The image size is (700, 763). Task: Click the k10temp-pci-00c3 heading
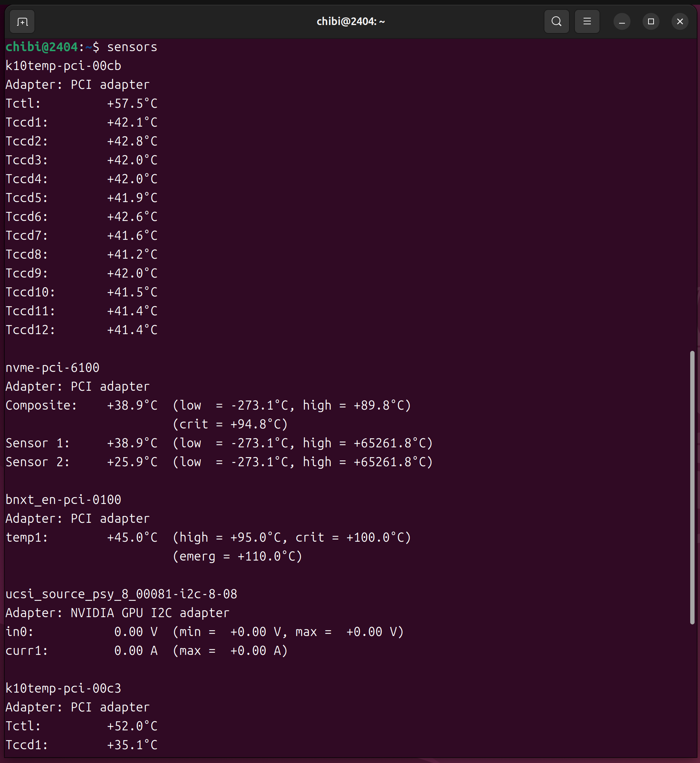point(63,688)
